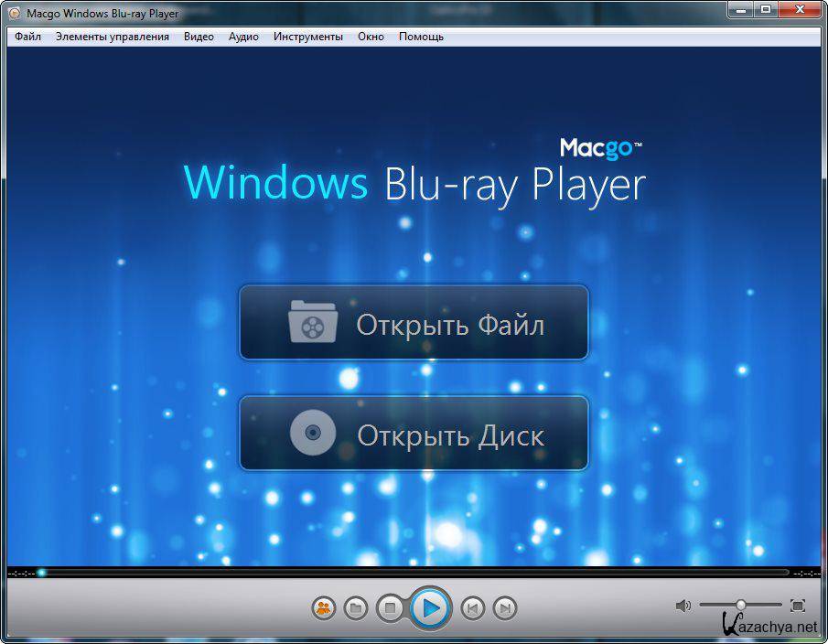Mute audio with the speaker icon
The height and width of the screenshot is (644, 828).
(683, 605)
